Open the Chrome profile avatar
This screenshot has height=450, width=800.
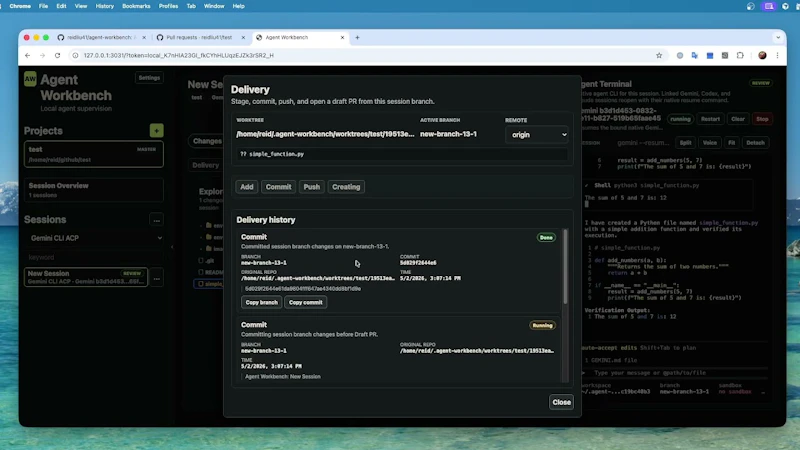762,55
